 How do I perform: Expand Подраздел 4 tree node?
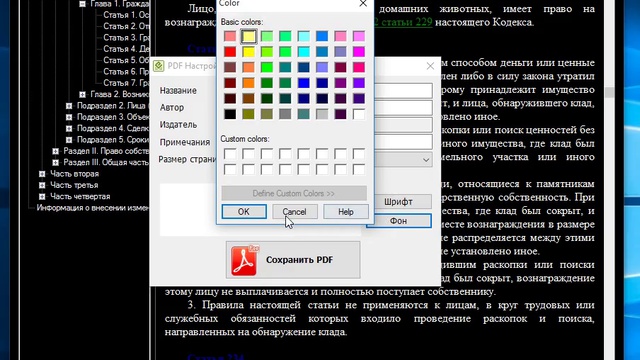(69, 129)
